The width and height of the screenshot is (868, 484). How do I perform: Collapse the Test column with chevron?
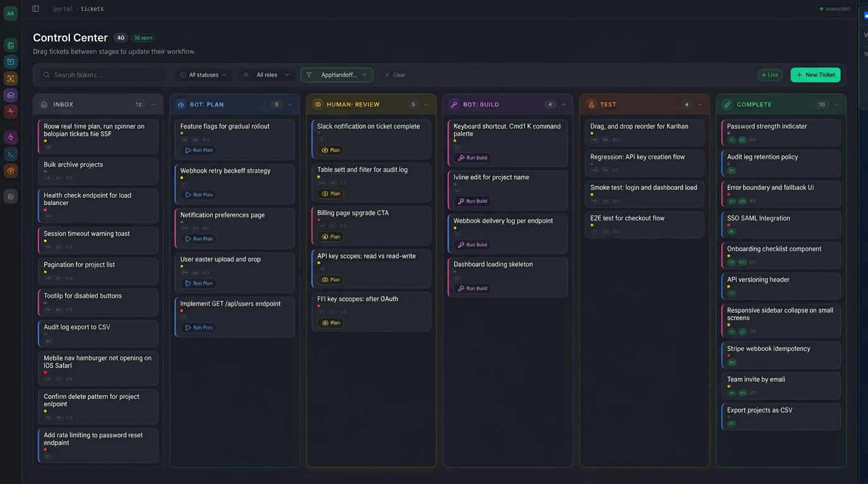700,105
